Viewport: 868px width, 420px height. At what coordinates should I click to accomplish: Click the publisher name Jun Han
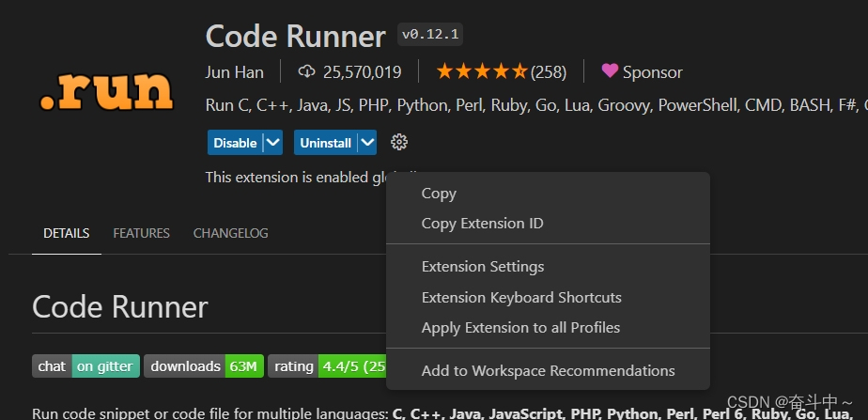pos(234,72)
